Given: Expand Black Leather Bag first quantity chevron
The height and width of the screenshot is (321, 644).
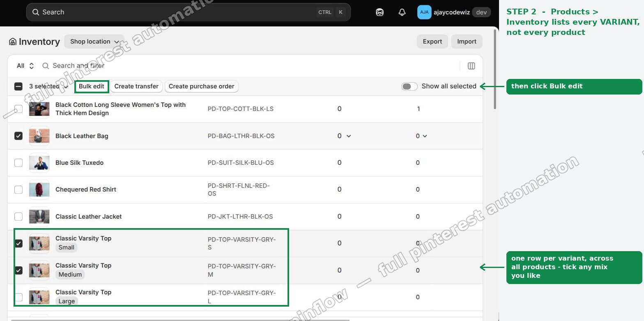Looking at the screenshot, I should 349,136.
